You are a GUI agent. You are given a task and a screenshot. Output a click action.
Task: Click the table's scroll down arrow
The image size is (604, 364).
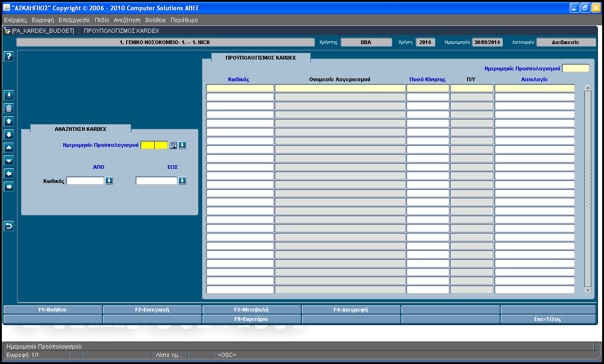tap(588, 291)
